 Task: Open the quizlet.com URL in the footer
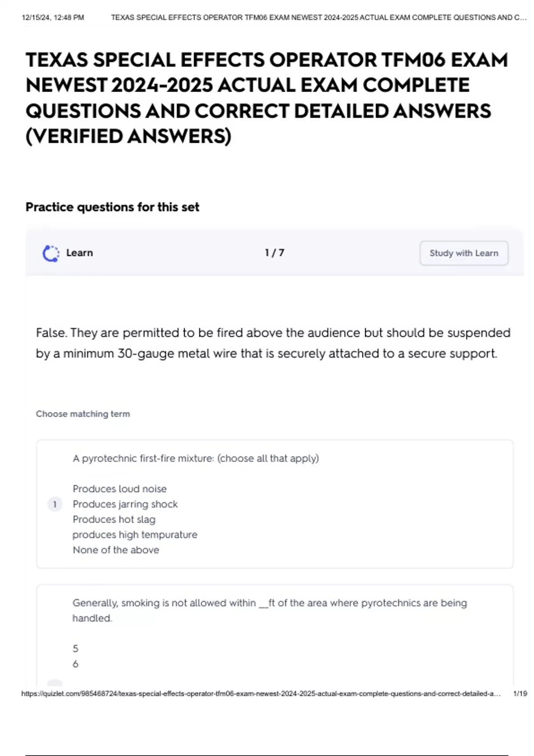pos(261,694)
